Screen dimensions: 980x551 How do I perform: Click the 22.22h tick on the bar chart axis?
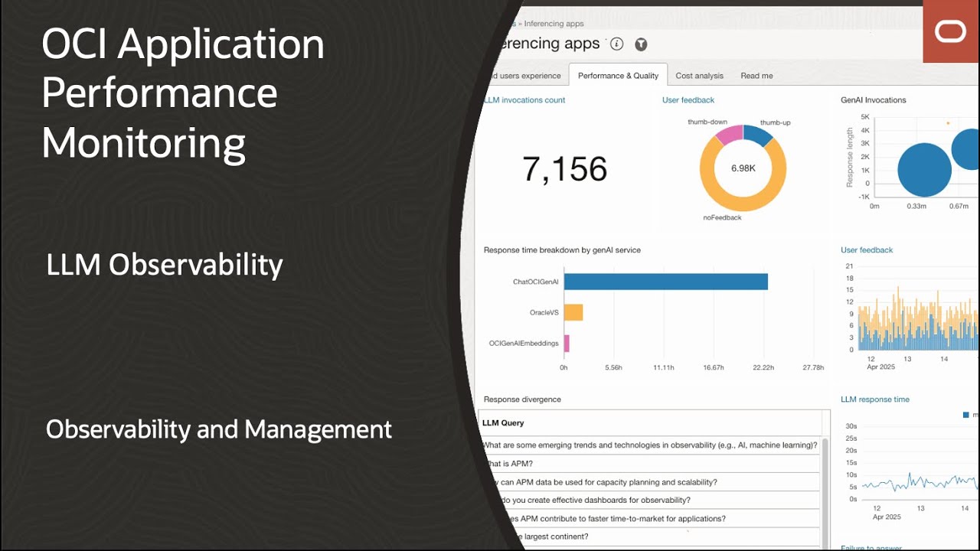coord(763,368)
